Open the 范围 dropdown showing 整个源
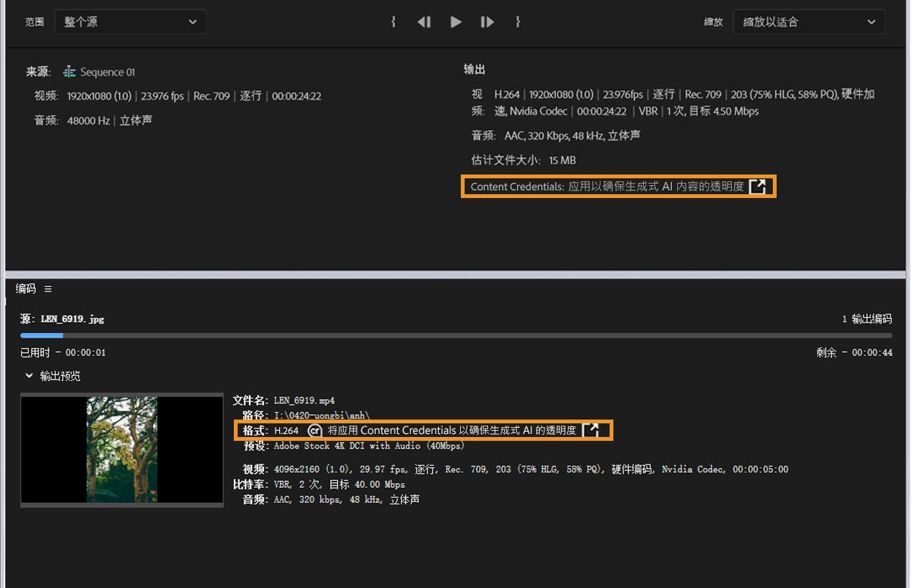911x588 pixels. coord(129,22)
